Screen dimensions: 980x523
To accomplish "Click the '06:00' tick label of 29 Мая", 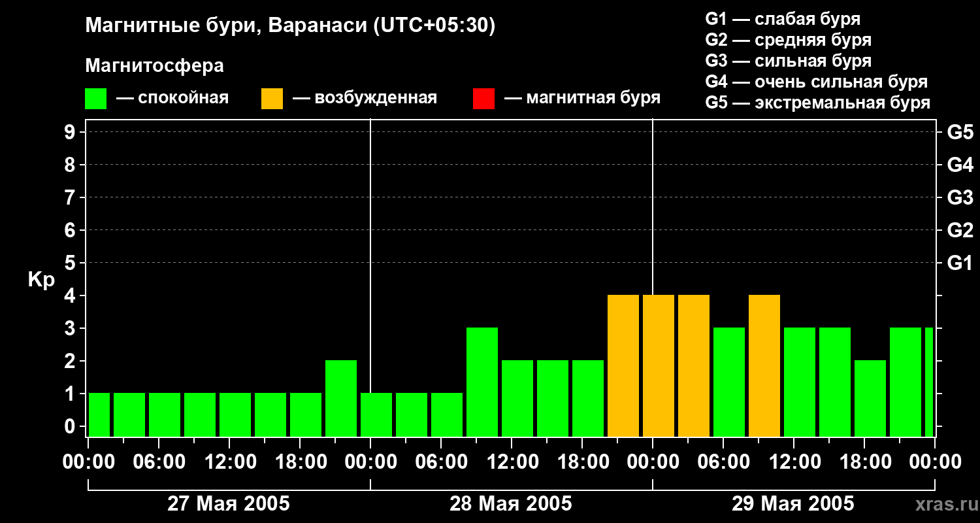I will click(x=723, y=462).
